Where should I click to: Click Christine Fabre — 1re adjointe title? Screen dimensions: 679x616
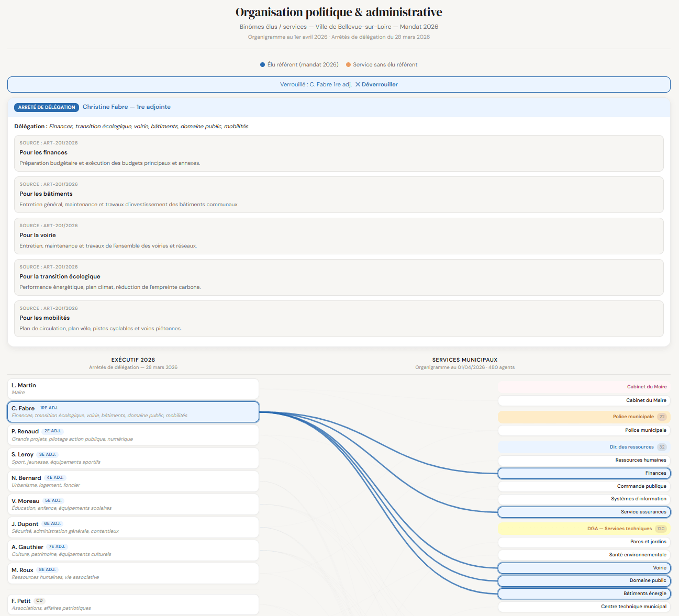pyautogui.click(x=127, y=107)
